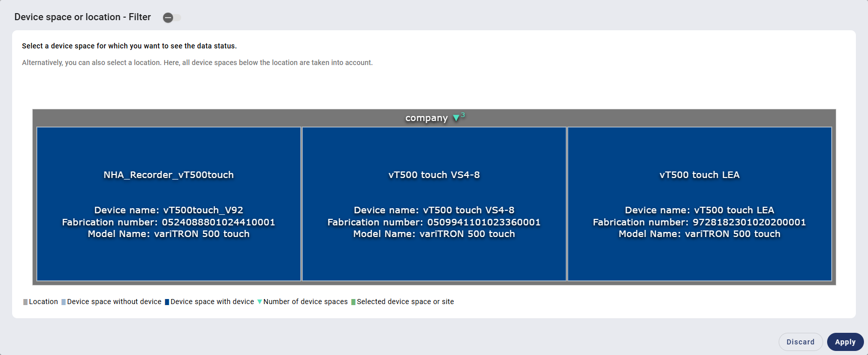The height and width of the screenshot is (355, 868).
Task: Click the dark blue 'Device space with device' swatch
Action: click(167, 302)
